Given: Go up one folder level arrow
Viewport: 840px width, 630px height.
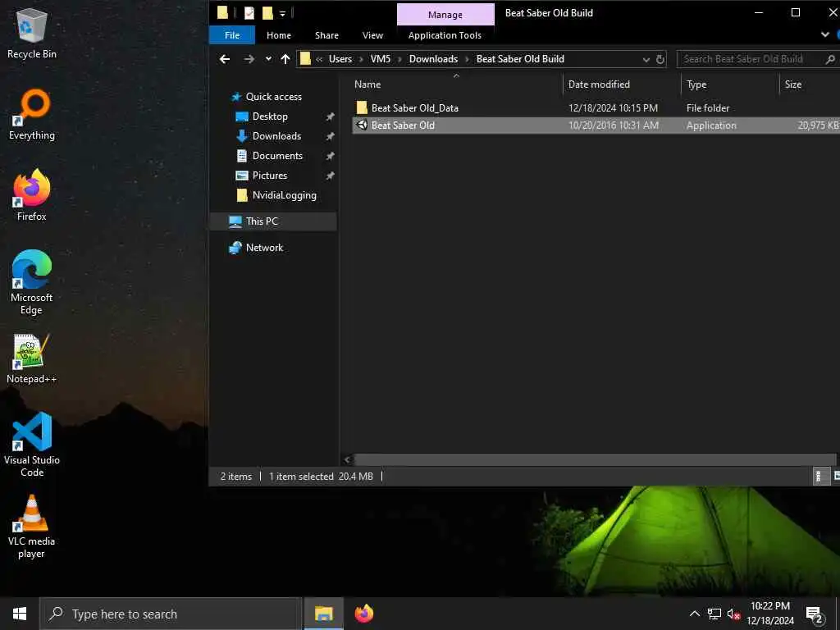Looking at the screenshot, I should (x=285, y=59).
